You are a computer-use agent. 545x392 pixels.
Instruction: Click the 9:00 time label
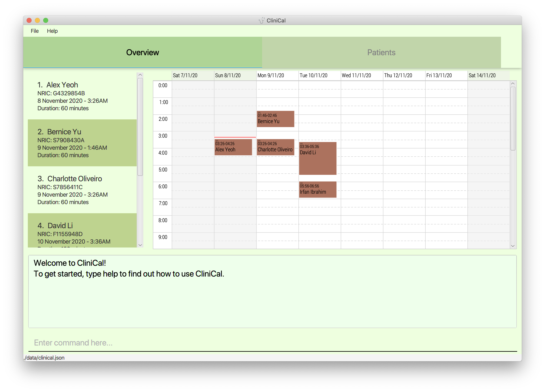pyautogui.click(x=163, y=237)
